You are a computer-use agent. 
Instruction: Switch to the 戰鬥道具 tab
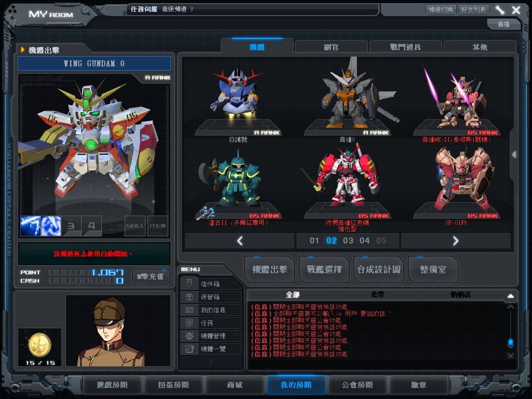(x=405, y=47)
